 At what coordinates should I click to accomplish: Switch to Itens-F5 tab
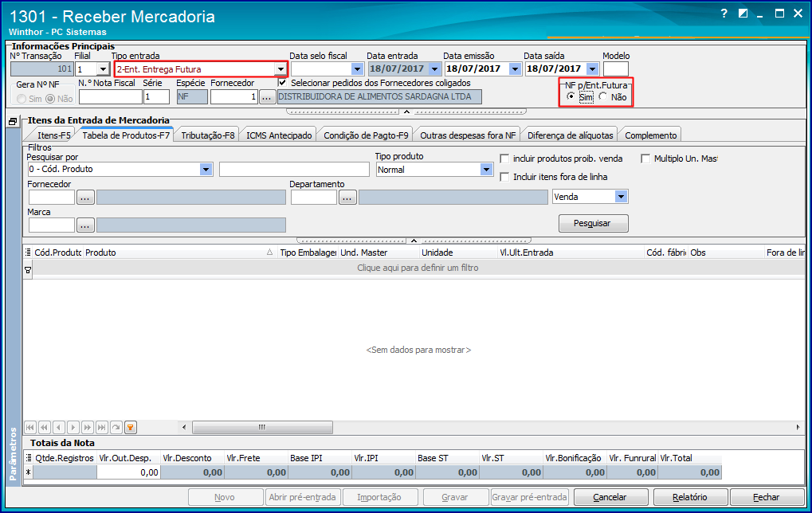[x=54, y=135]
